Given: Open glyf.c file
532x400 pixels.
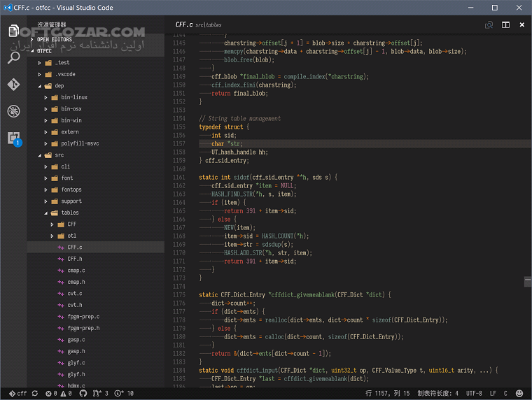Looking at the screenshot, I should pos(96,362).
